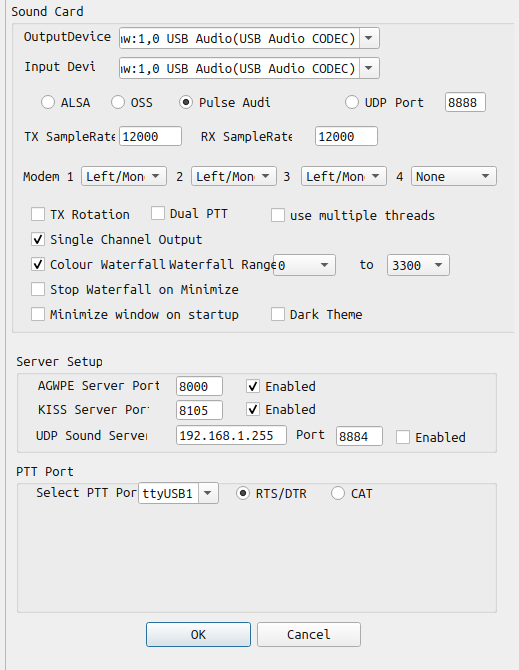The height and width of the screenshot is (670, 519).
Task: Open Waterfall Range 3300 dropdown
Action: point(418,265)
